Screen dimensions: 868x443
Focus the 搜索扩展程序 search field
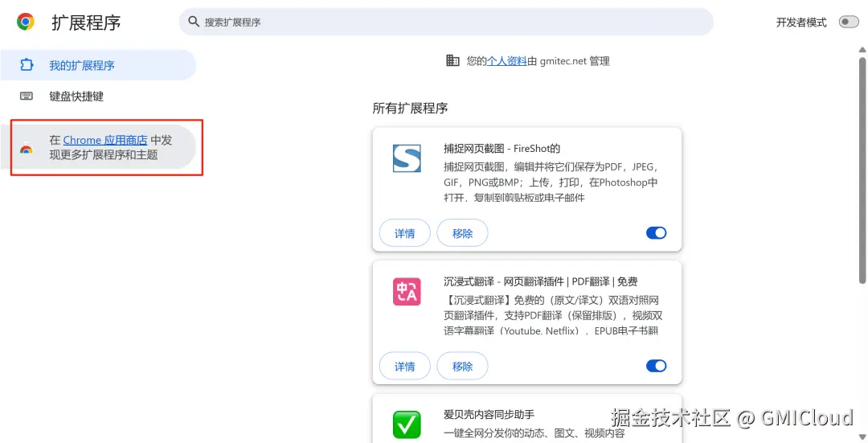click(x=445, y=23)
